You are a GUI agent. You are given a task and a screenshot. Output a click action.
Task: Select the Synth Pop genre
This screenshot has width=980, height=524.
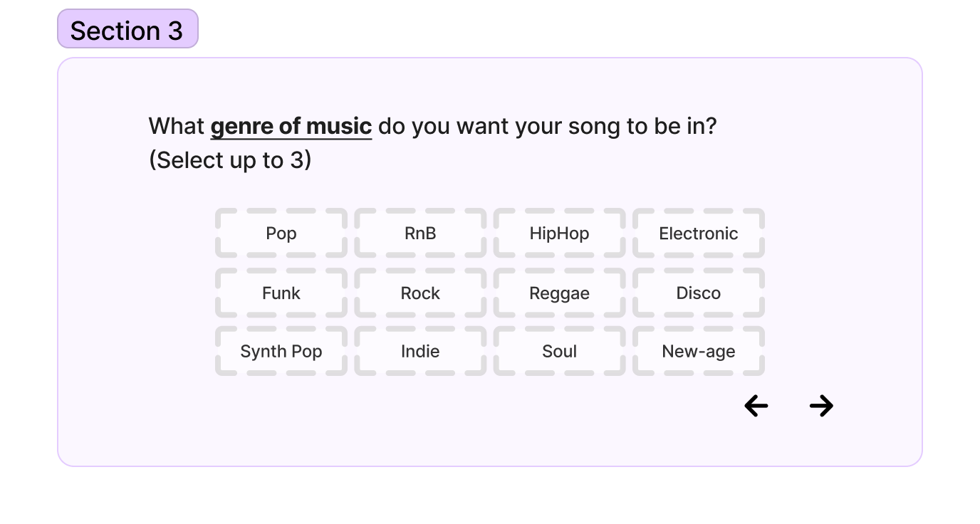pos(281,352)
